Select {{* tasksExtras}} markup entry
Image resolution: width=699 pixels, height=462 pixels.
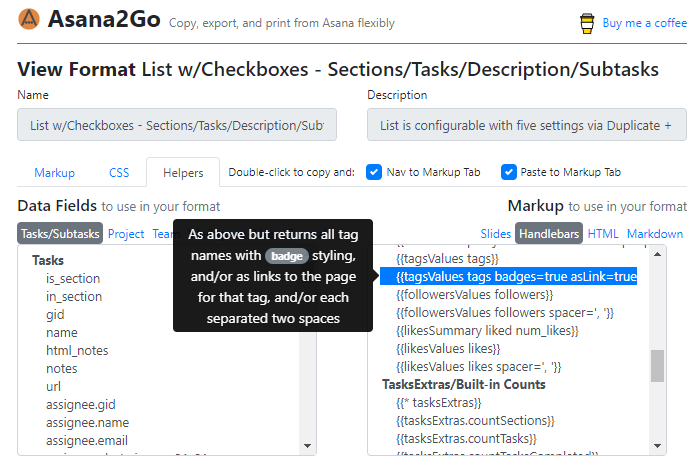(439, 403)
